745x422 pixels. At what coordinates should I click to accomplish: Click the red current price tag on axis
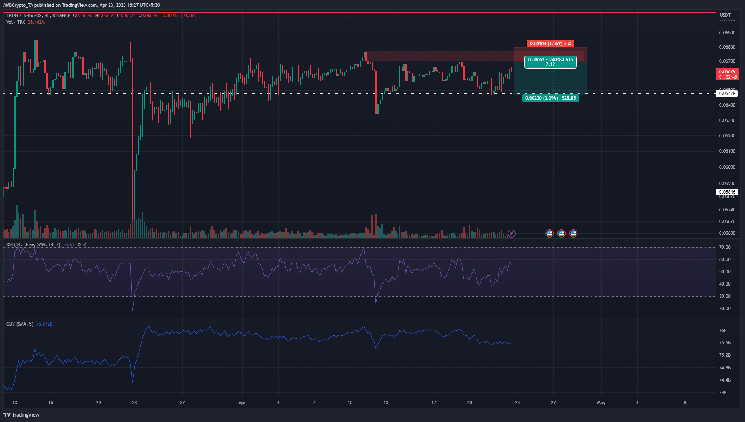tap(727, 74)
